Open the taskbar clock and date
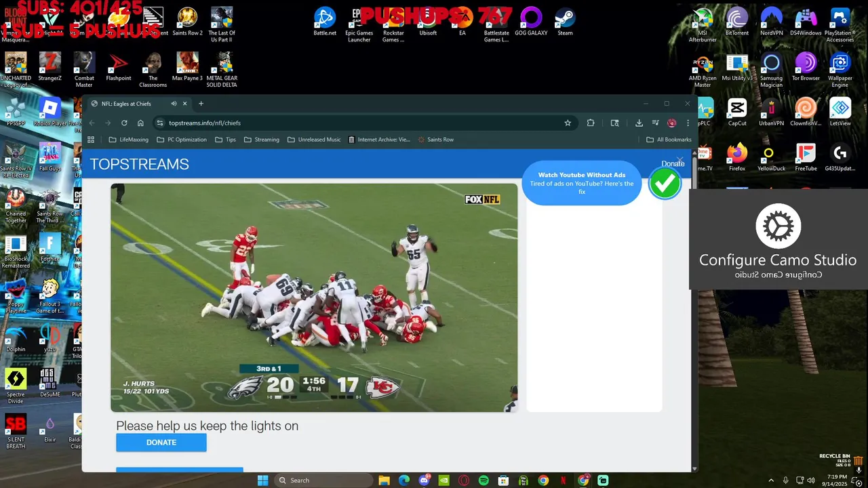The width and height of the screenshot is (868, 488). click(837, 481)
